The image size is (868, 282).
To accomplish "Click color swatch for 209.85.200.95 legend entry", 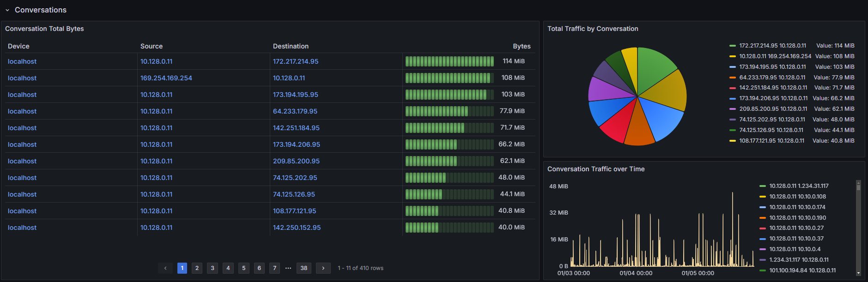I will click(x=733, y=109).
